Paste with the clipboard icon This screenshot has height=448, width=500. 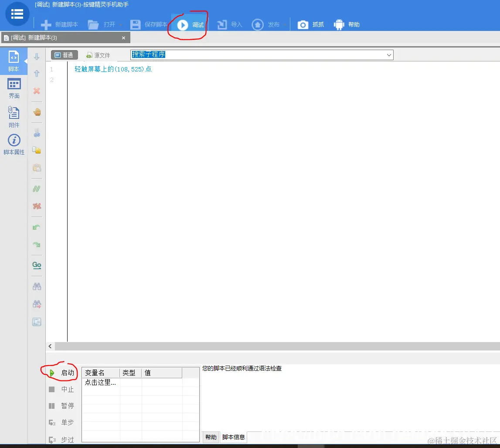tap(37, 168)
